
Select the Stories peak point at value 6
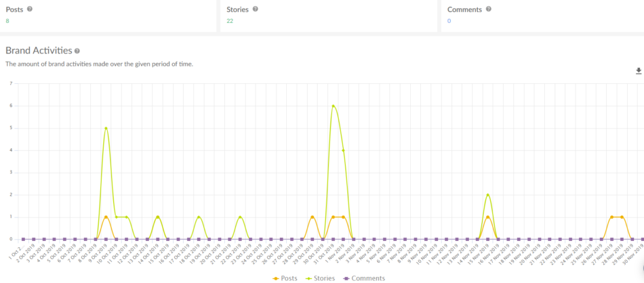(x=333, y=106)
